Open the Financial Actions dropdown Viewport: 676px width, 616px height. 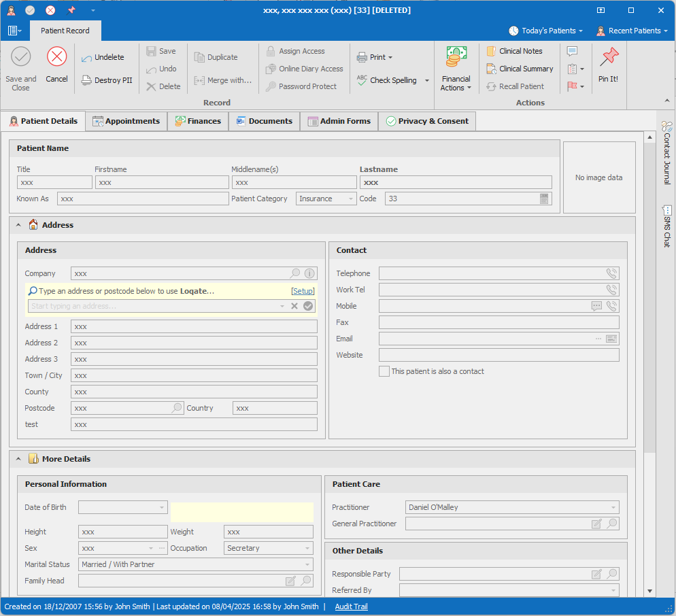(x=456, y=84)
